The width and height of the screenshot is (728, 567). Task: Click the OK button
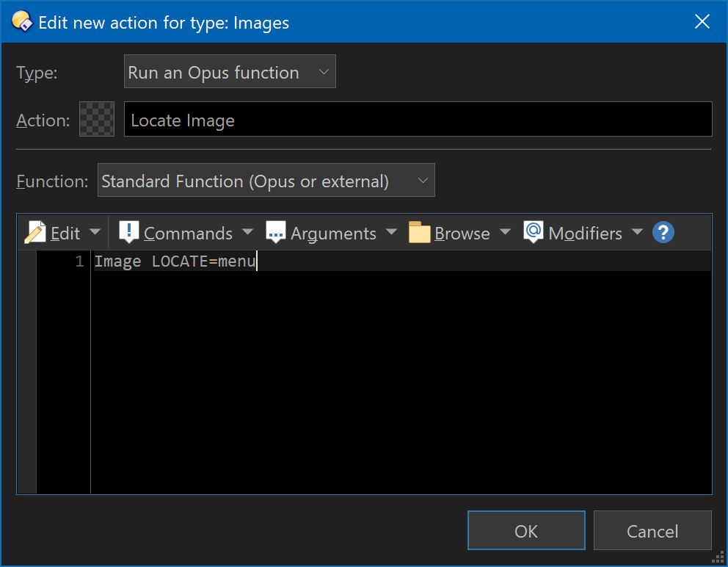[526, 530]
